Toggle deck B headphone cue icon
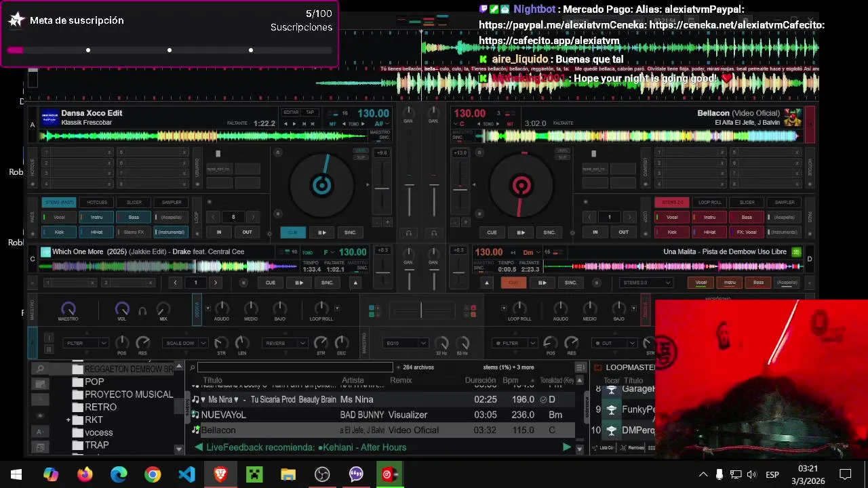The image size is (868, 488). point(434,232)
